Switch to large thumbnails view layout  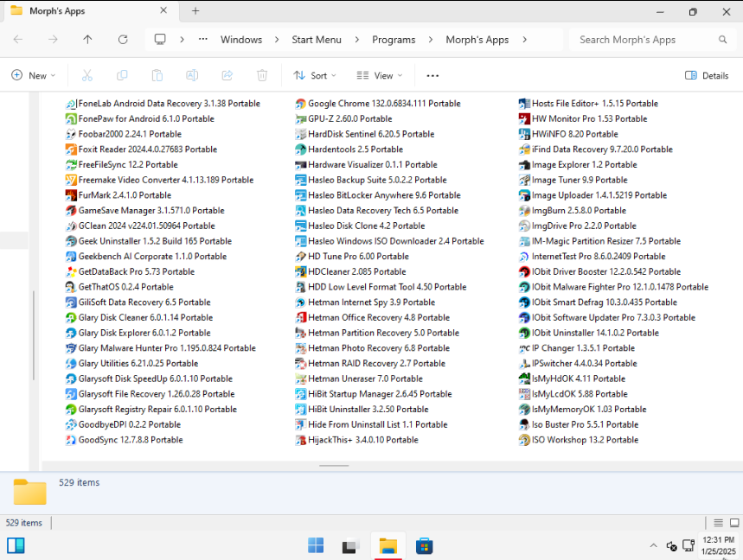coord(734,523)
